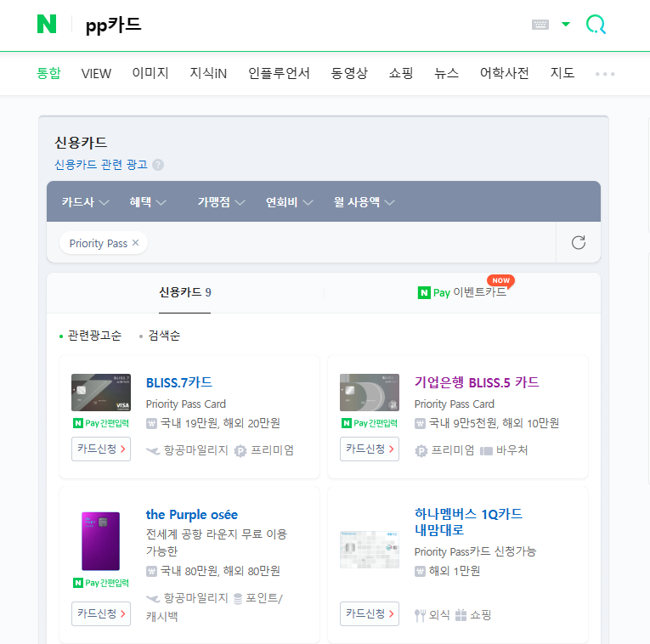Open the 기업은행 BLISS.5 카드 link
The image size is (650, 644).
pyautogui.click(x=477, y=382)
